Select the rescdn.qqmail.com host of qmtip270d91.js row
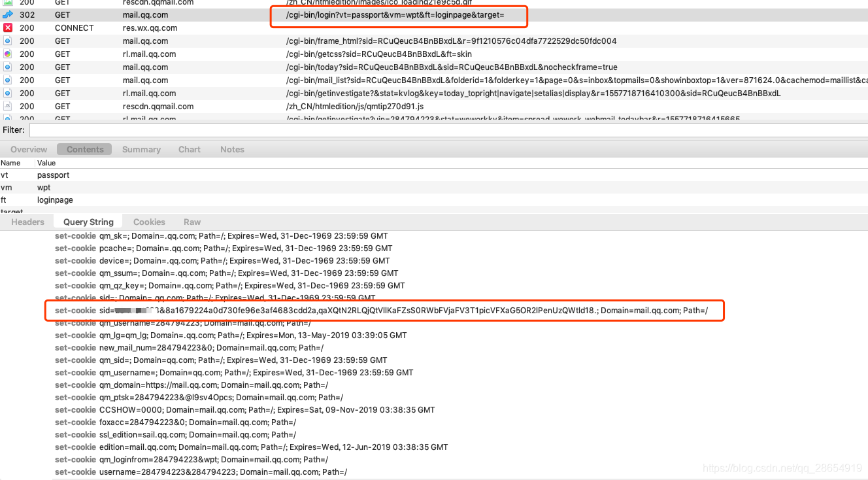Viewport: 868px width, 480px height. click(x=158, y=106)
